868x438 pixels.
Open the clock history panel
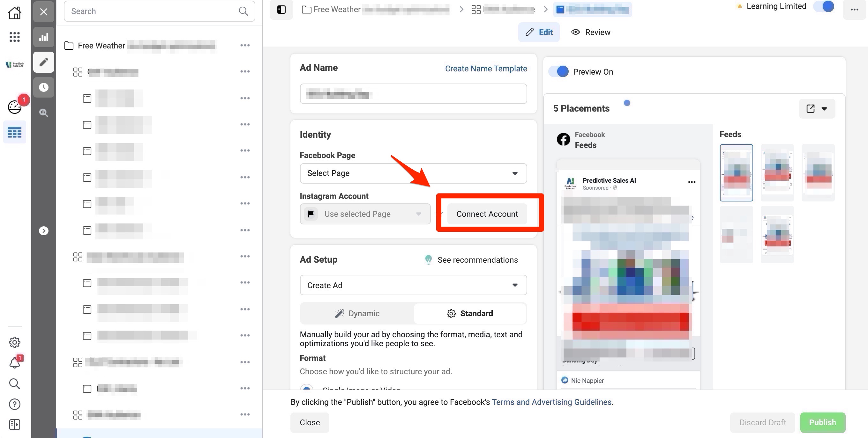click(x=43, y=87)
